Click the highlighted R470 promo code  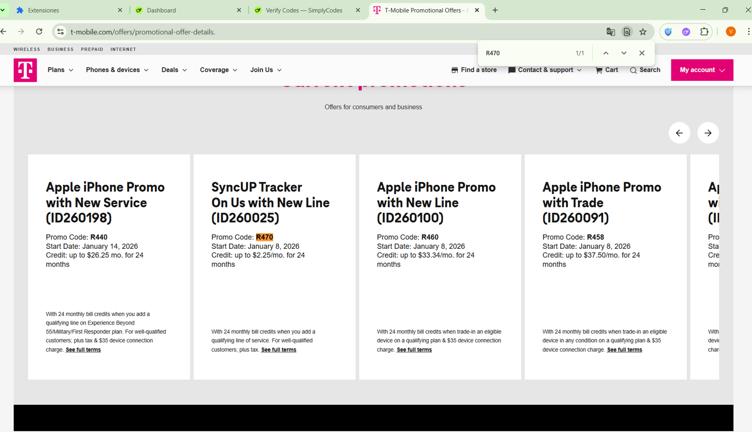(x=264, y=237)
